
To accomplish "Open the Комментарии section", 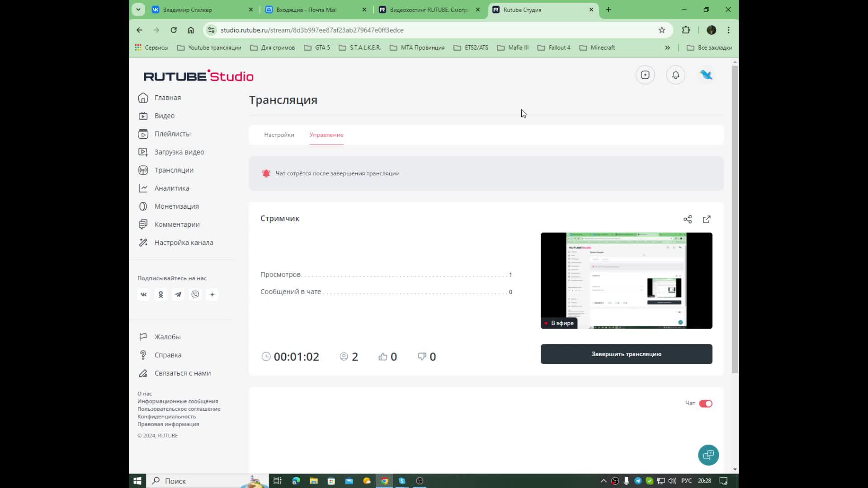I will point(169,224).
